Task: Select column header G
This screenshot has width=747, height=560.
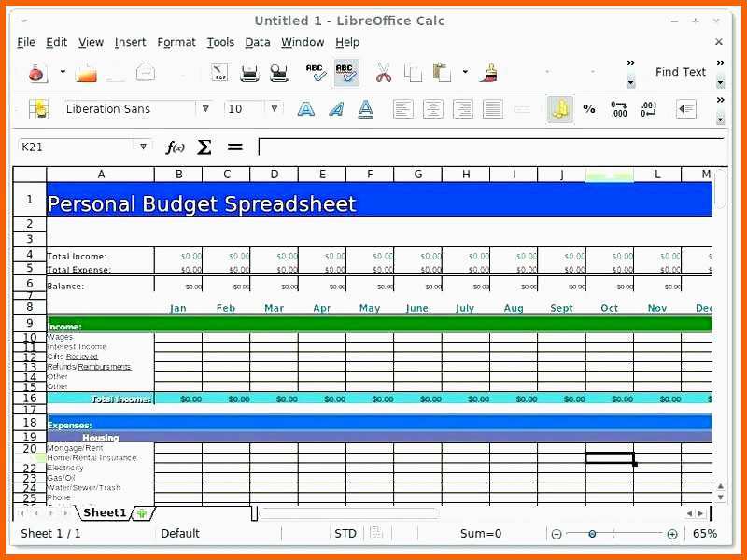Action: tap(417, 175)
